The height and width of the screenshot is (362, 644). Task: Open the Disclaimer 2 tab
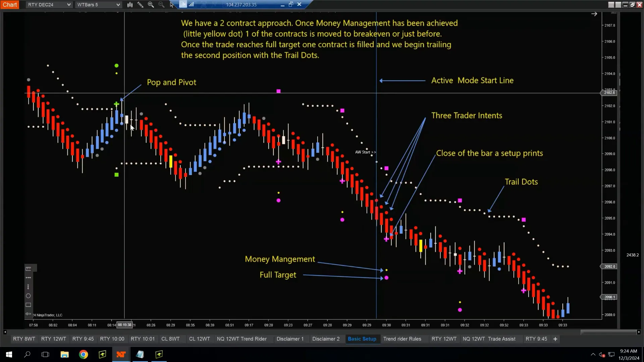point(326,339)
